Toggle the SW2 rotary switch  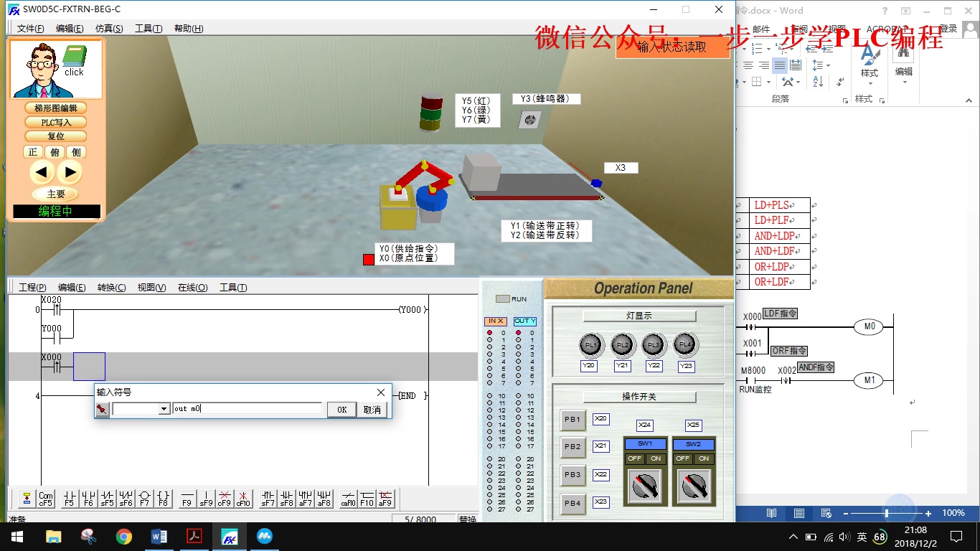click(694, 486)
